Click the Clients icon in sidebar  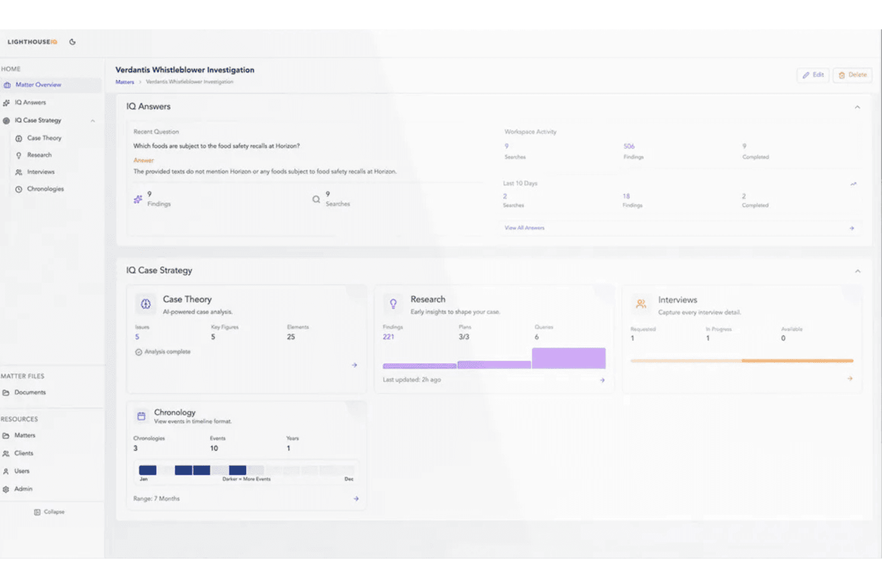[x=6, y=453]
